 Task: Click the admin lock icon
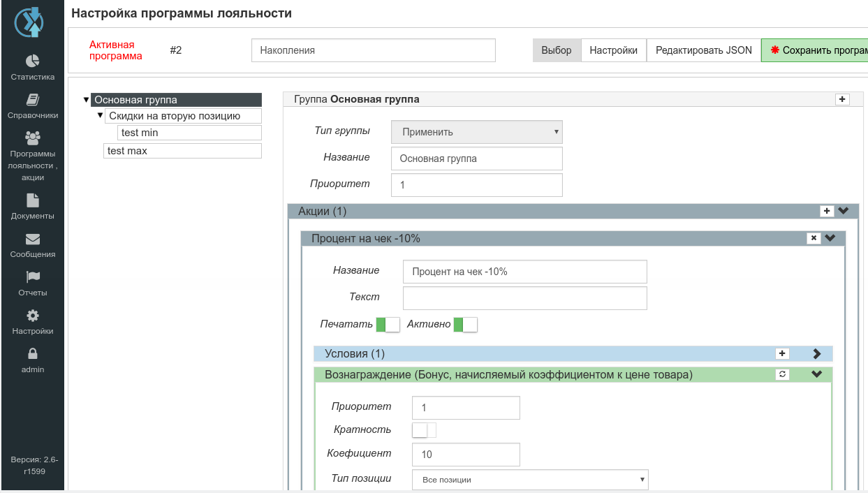[x=33, y=354]
